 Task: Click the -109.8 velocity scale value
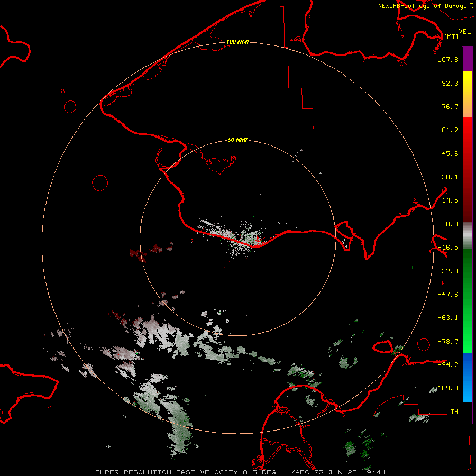click(446, 388)
